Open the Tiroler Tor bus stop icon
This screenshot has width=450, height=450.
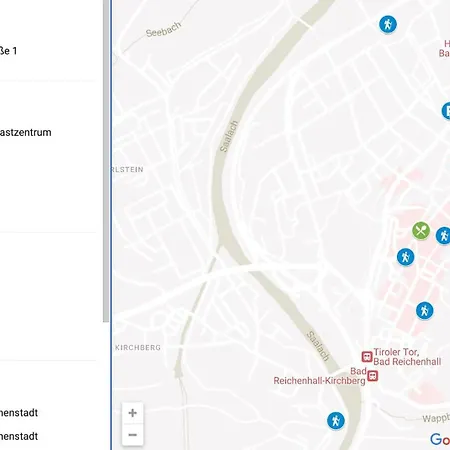(367, 357)
